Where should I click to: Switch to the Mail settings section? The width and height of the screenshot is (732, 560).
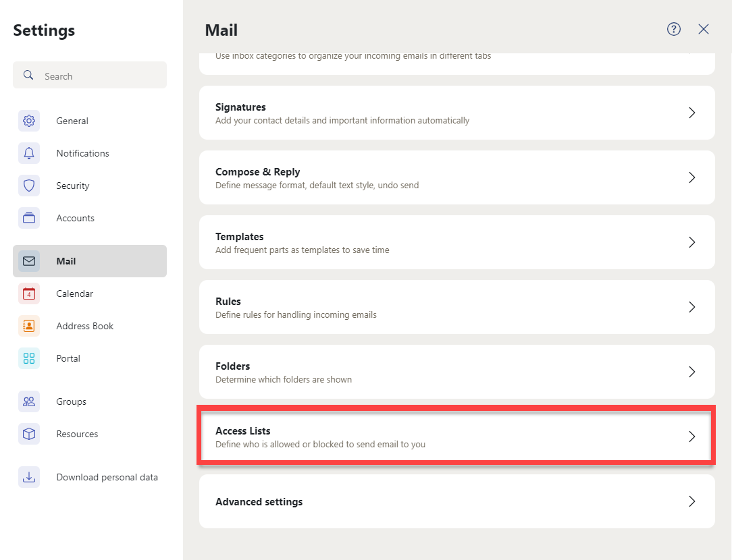(x=66, y=261)
